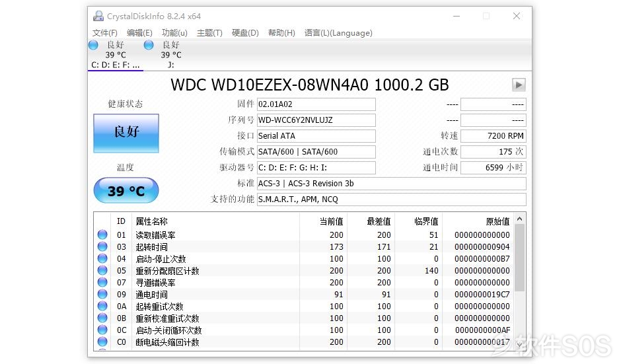Click transfer mode field SATA/600 | SATA/600
The height and width of the screenshot is (364, 621).
coord(316,152)
